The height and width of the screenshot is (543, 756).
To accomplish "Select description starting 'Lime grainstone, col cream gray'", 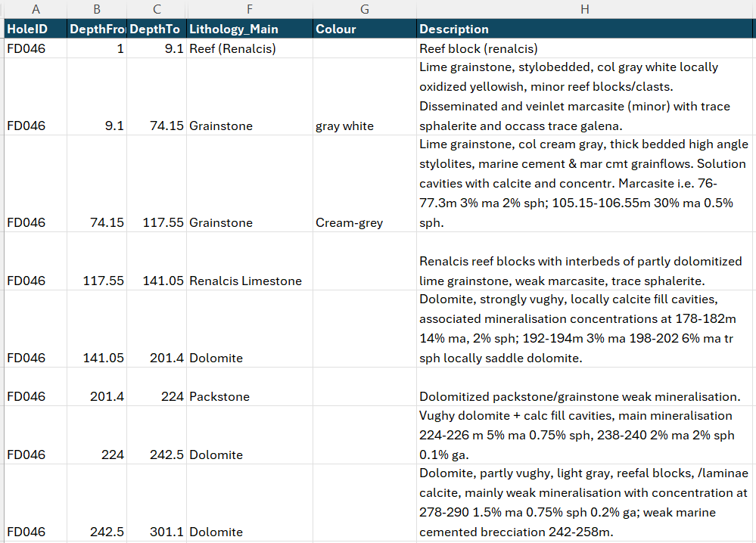I will coord(584,184).
